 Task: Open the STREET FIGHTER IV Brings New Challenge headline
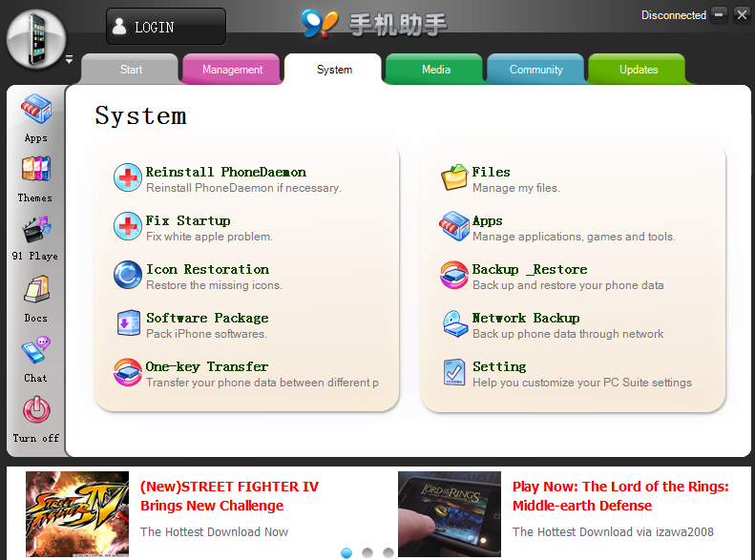[229, 496]
